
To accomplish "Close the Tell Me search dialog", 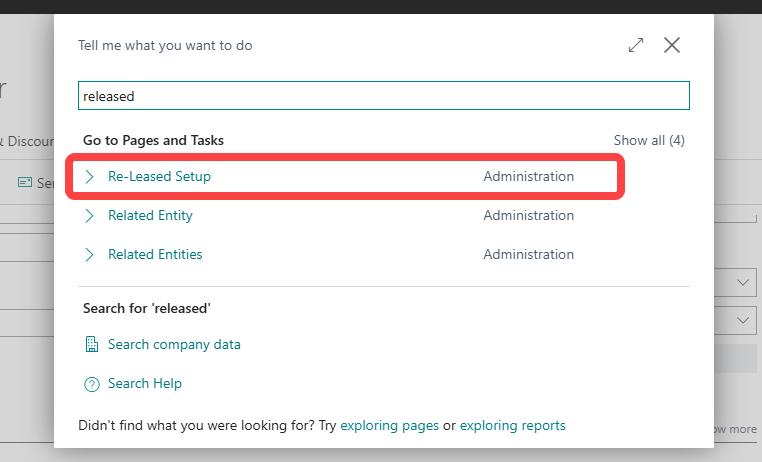I will [672, 45].
